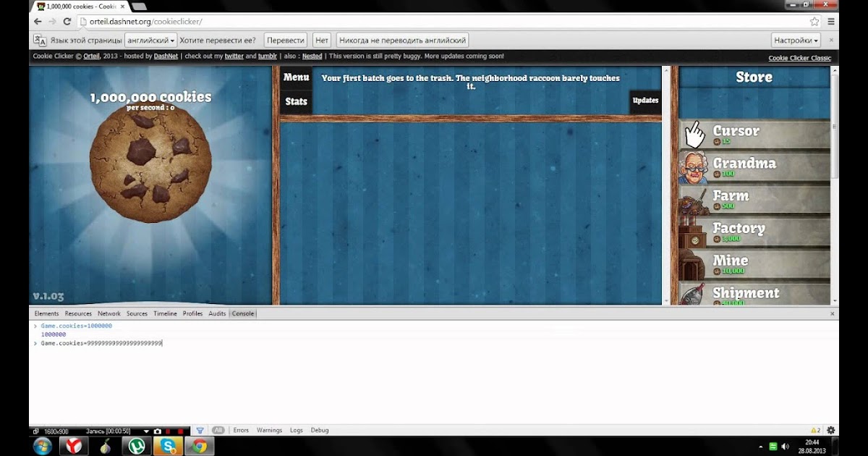Open the tumblr link
Image resolution: width=868 pixels, height=456 pixels.
click(268, 56)
